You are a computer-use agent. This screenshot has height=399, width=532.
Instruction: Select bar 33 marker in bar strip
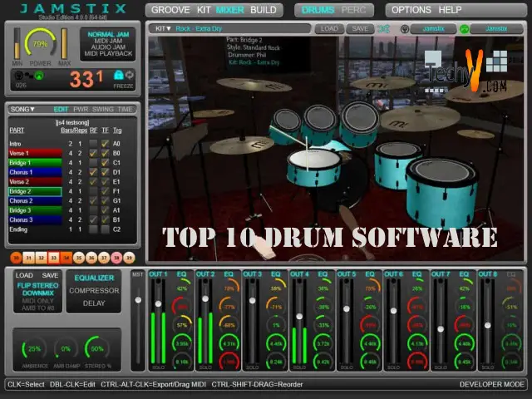coord(53,258)
